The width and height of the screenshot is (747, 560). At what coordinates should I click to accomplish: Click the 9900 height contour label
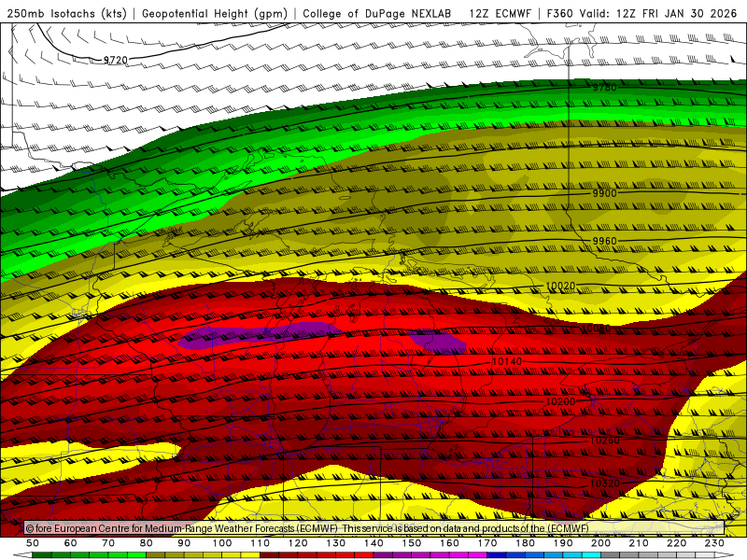click(604, 193)
